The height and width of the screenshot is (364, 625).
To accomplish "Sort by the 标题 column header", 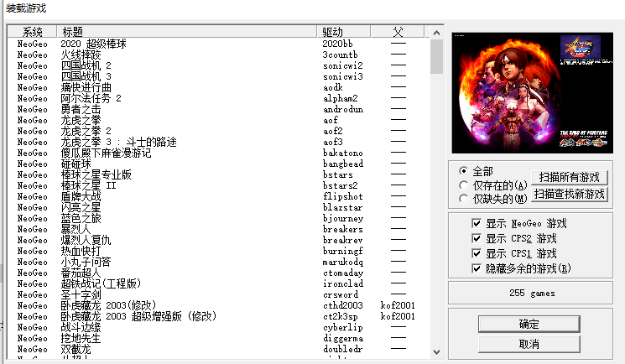I will coord(186,32).
